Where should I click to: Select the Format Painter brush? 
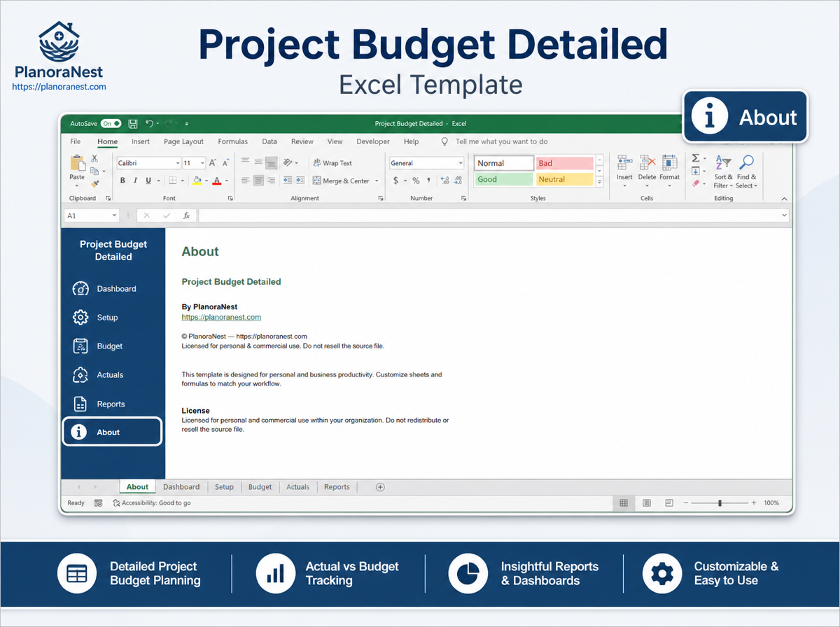[x=94, y=183]
